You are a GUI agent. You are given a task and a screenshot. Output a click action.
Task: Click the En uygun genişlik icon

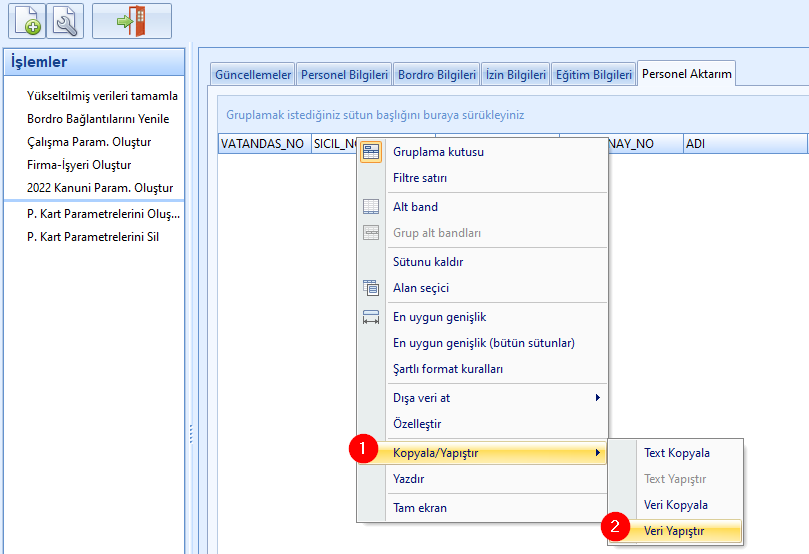371,317
